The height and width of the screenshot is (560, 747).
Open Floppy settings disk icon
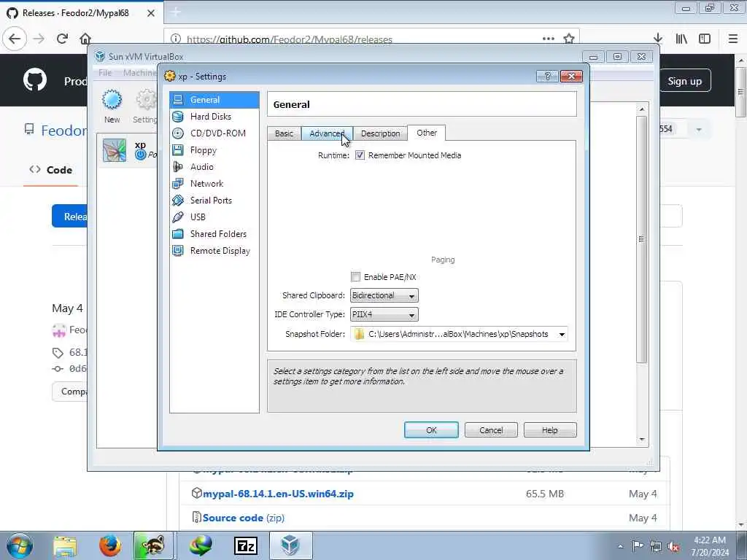(178, 150)
